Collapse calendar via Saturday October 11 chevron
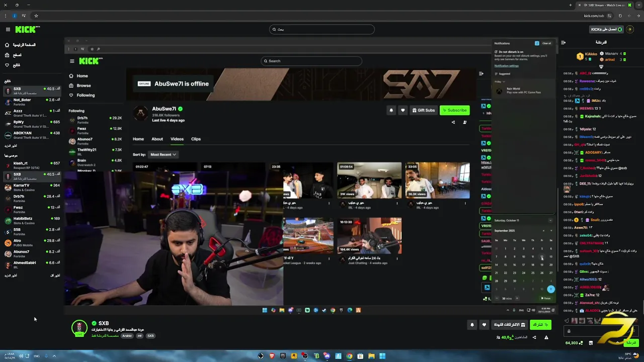Screen dimensions: 644x362 pyautogui.click(x=550, y=220)
